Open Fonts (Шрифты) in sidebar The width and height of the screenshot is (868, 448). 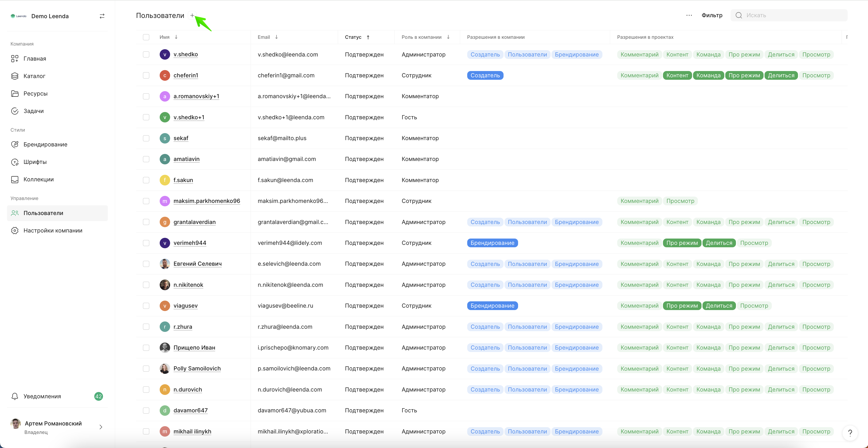click(35, 162)
